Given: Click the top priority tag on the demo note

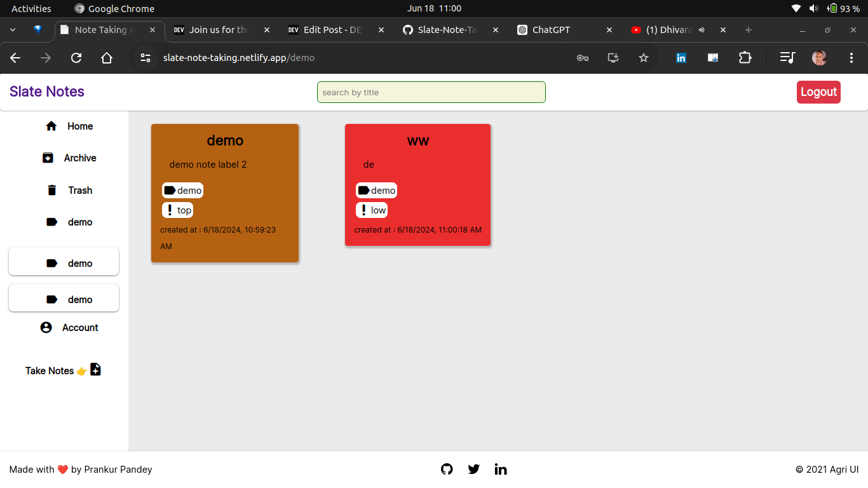Looking at the screenshot, I should (x=177, y=210).
